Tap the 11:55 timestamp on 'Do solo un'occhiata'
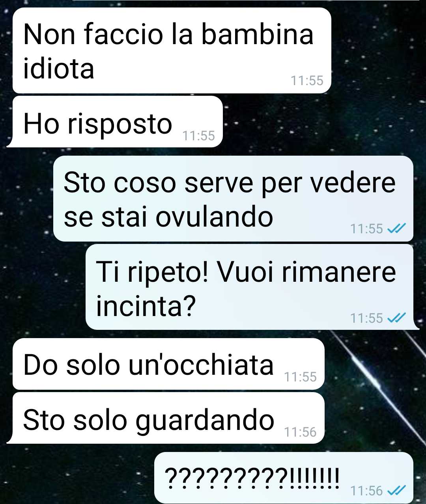Viewport: 426px width, 504px height. (x=300, y=377)
